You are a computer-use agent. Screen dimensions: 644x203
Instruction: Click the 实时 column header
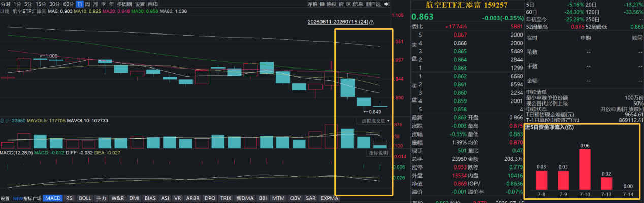pos(532,38)
